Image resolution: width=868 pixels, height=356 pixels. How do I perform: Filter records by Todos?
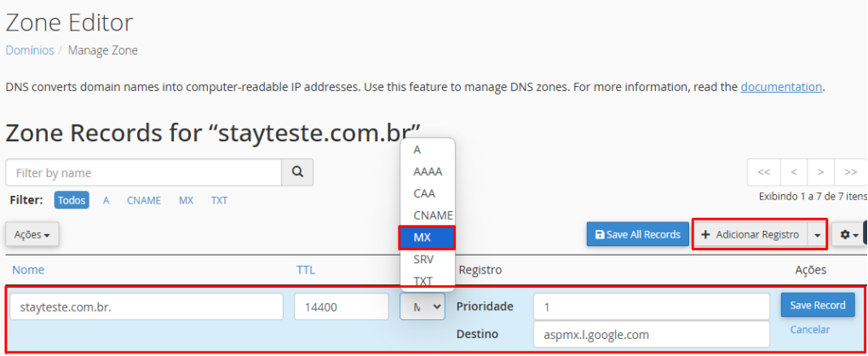point(72,200)
